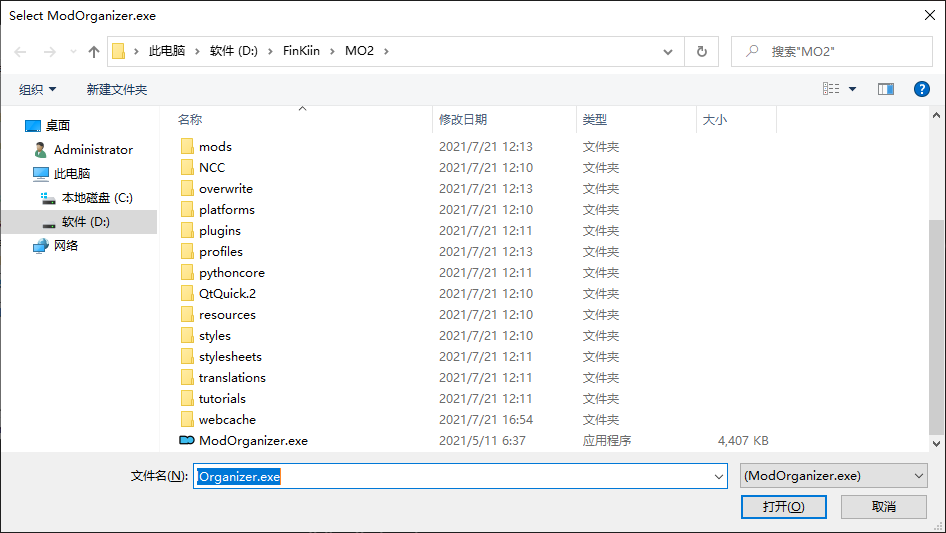
Task: Click the ModOrganizer.exe file name
Action: point(253,441)
